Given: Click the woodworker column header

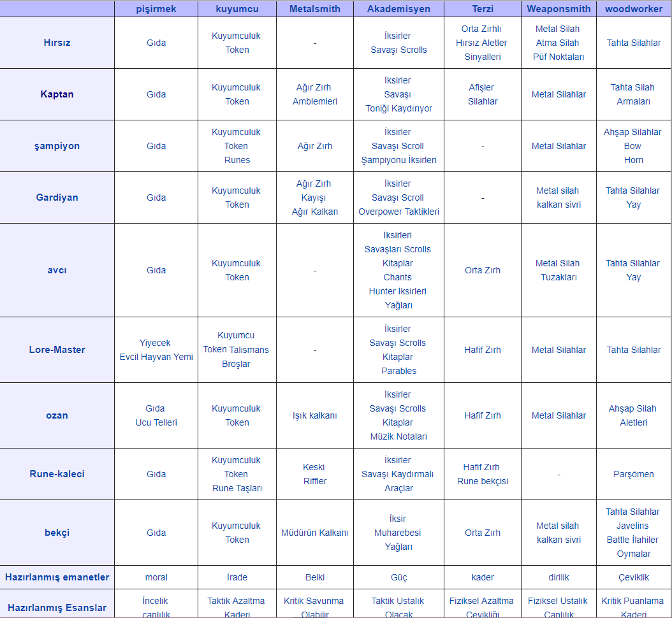Looking at the screenshot, I should point(634,9).
